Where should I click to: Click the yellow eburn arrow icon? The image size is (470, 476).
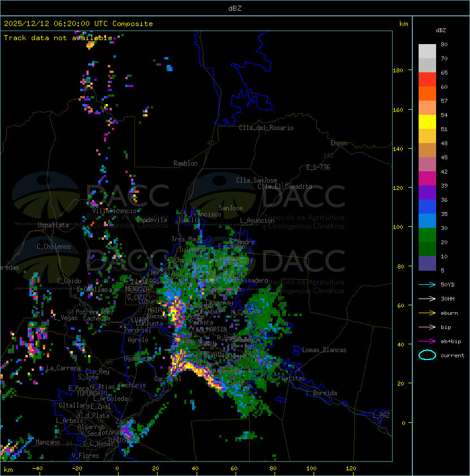(427, 313)
